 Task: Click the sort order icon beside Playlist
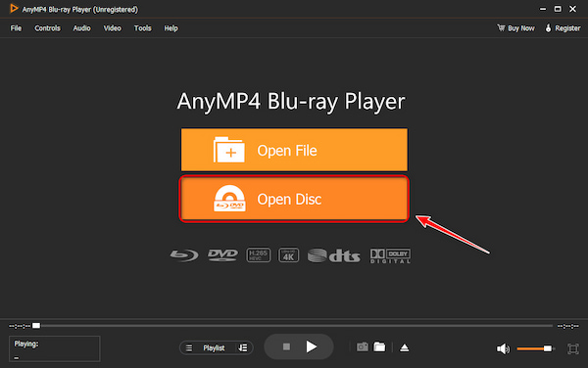pyautogui.click(x=243, y=347)
